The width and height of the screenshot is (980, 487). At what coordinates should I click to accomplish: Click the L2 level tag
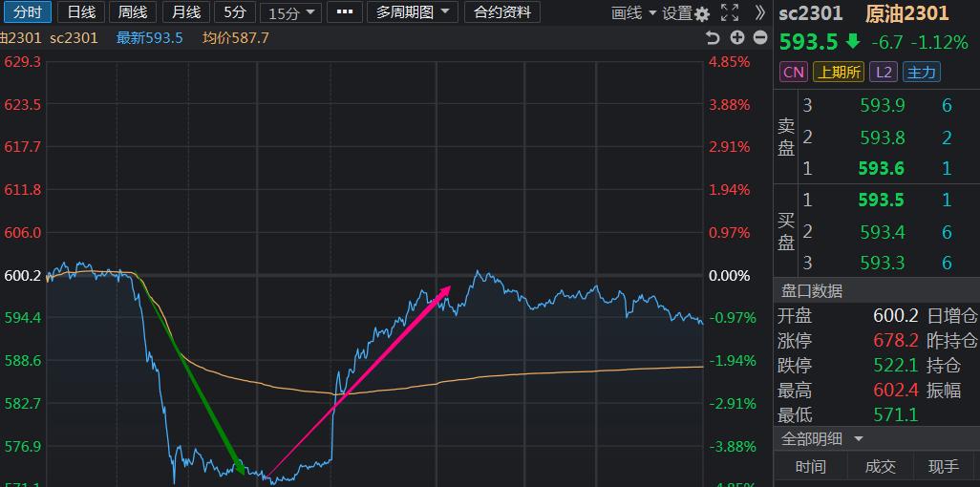[884, 72]
